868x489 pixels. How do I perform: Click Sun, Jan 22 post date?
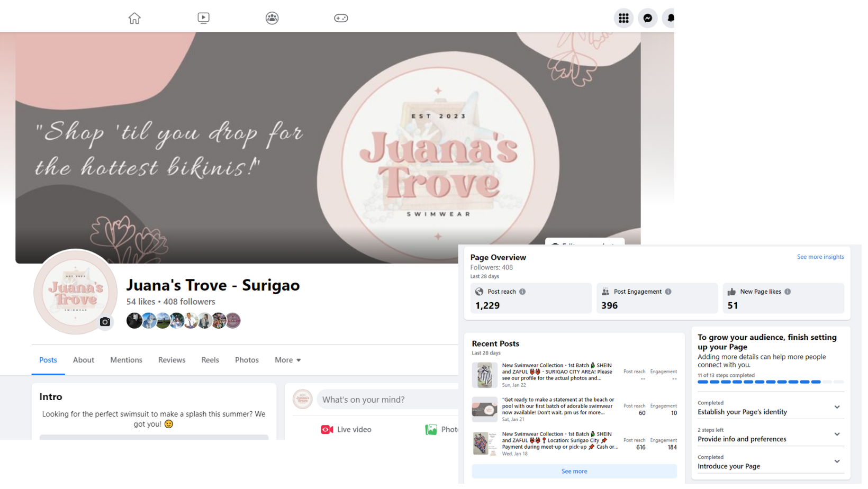[x=514, y=385]
